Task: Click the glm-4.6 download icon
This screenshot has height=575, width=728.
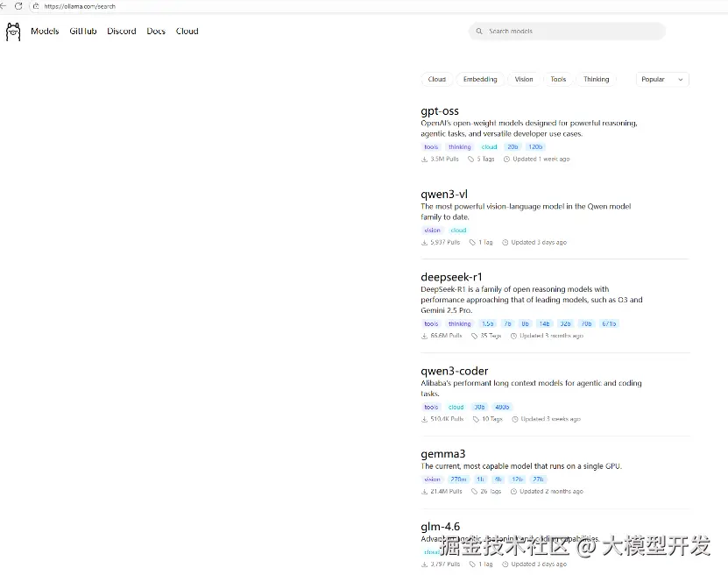Action: pos(424,564)
